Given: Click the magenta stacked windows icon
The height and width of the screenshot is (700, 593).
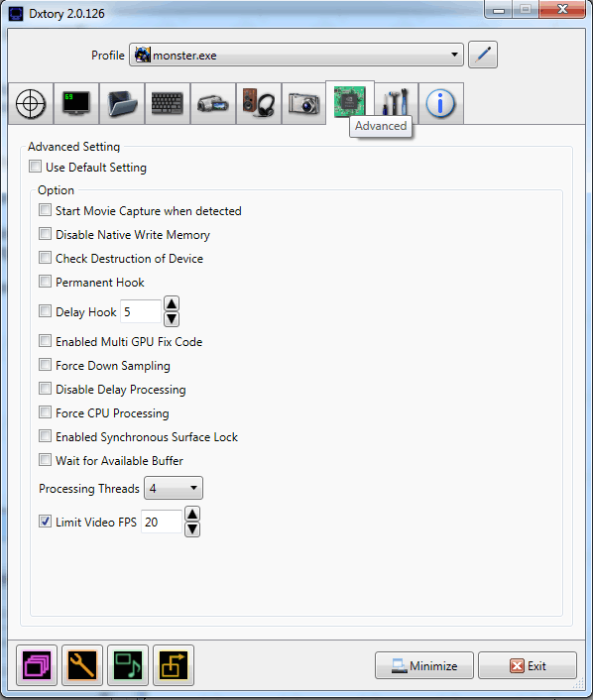Looking at the screenshot, I should coord(37,665).
